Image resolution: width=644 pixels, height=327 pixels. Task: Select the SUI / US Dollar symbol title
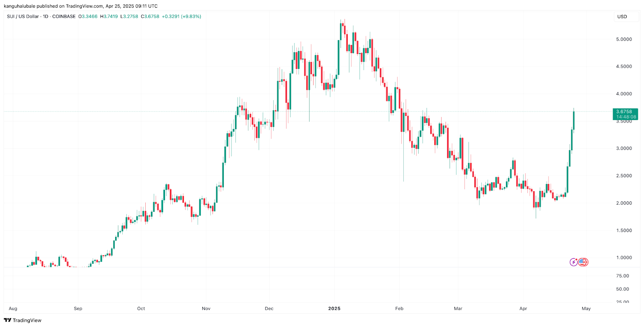23,17
